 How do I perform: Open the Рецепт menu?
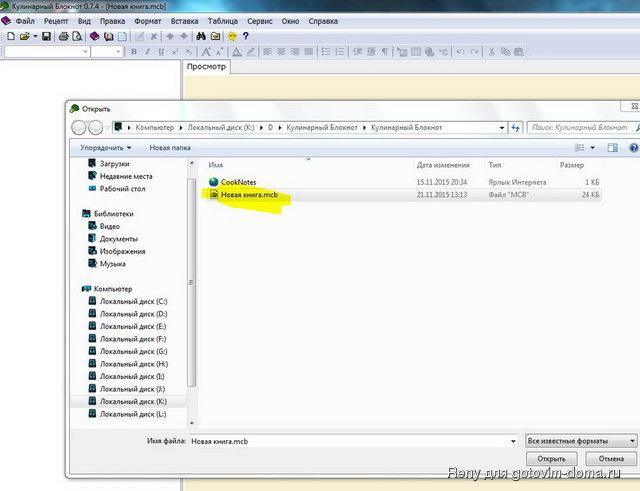tap(56, 21)
